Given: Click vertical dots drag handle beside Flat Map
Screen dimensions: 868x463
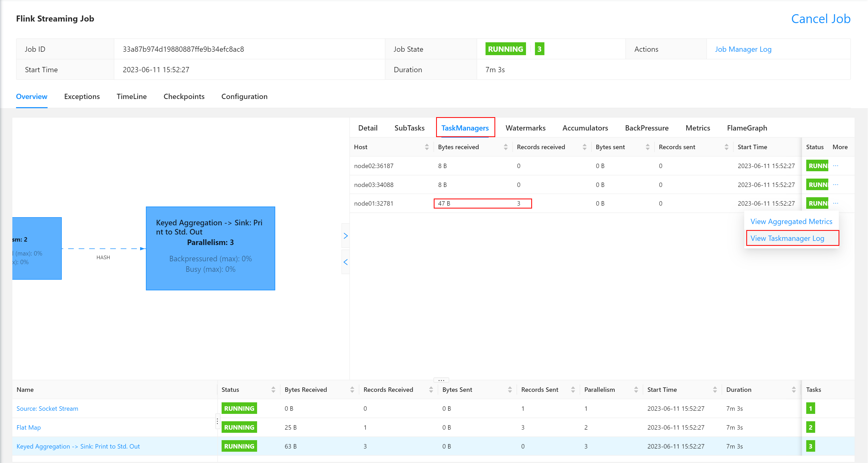Looking at the screenshot, I should tap(217, 421).
